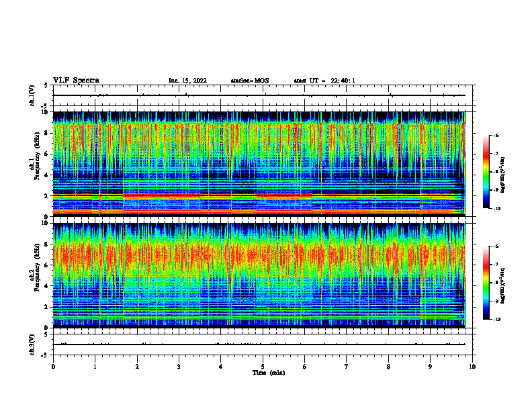Click time axis tick label "9"
This screenshot has height=411, width=532.
(x=430, y=367)
